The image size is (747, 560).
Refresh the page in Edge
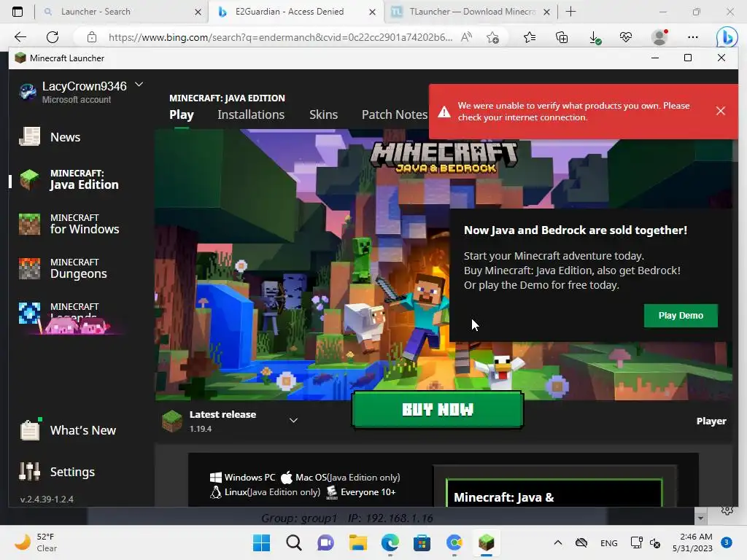53,37
